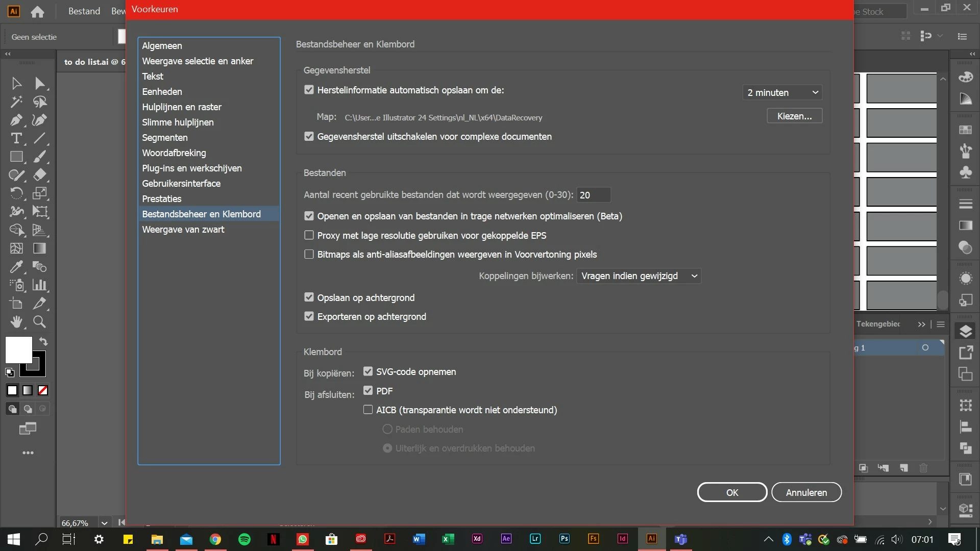Open Gebruikersinterface preferences category

point(181,183)
